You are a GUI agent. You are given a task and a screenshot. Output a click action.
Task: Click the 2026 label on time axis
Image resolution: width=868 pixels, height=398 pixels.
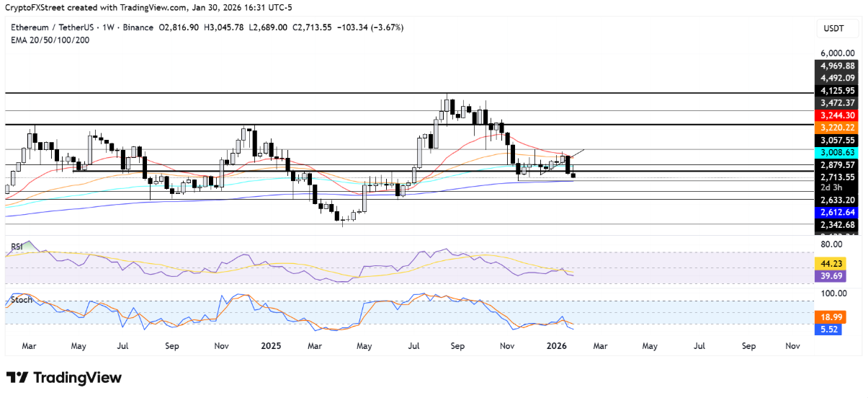(x=557, y=346)
